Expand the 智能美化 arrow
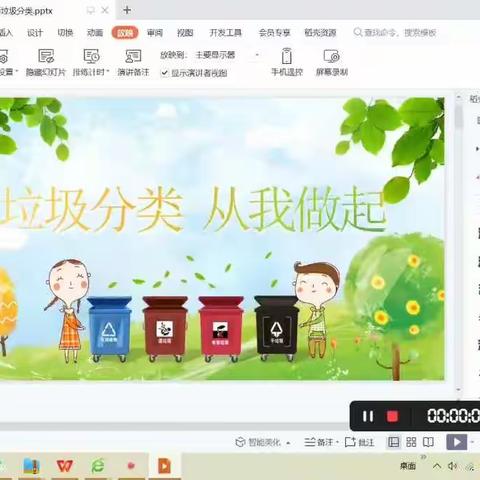480x480 pixels. point(288,443)
